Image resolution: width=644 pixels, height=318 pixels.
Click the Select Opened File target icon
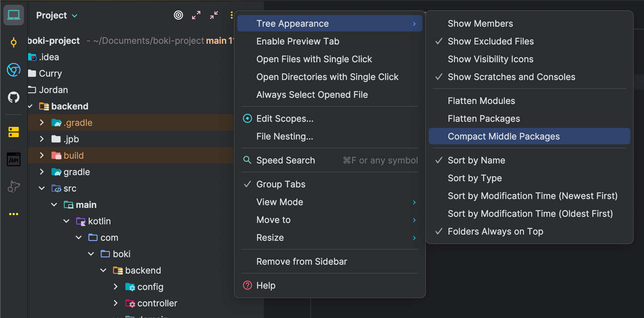178,15
